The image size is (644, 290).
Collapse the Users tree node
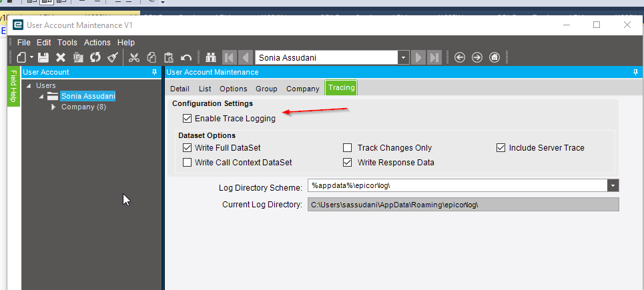28,86
